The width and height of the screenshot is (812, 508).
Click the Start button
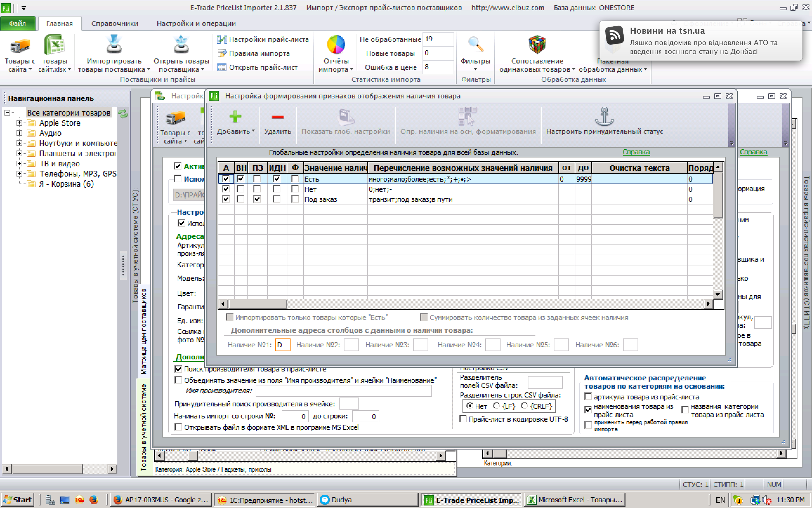click(18, 500)
